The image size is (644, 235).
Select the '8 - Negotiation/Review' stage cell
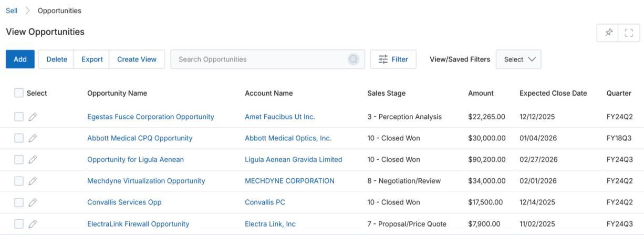404,181
